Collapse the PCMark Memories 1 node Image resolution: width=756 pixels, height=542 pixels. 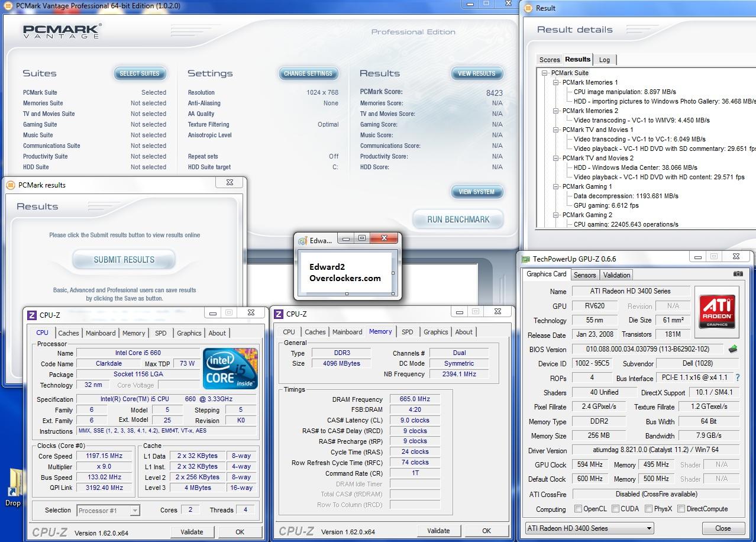(555, 82)
